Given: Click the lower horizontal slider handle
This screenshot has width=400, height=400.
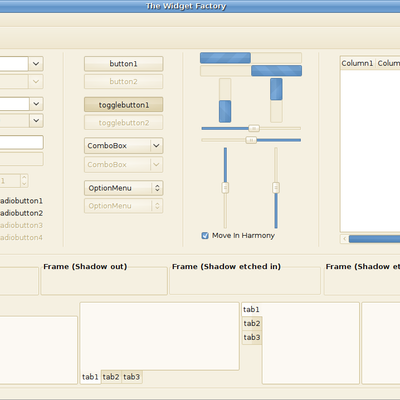Looking at the screenshot, I should [x=251, y=140].
